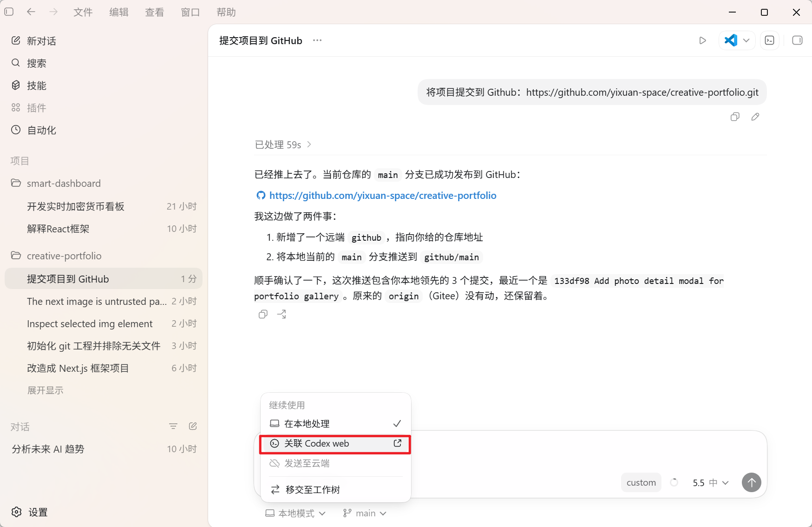
Task: Open the 窗口 menu
Action: 190,12
